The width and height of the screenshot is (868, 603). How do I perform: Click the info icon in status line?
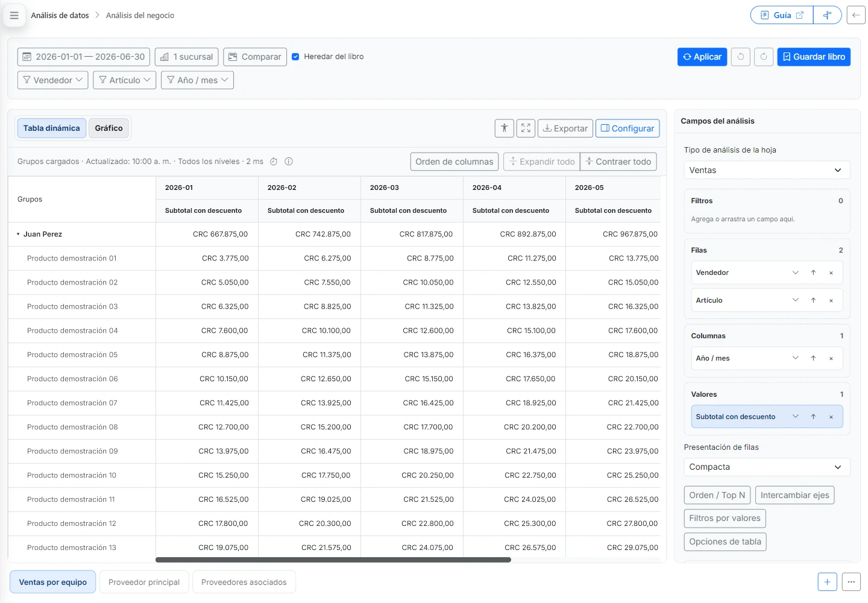pyautogui.click(x=289, y=162)
